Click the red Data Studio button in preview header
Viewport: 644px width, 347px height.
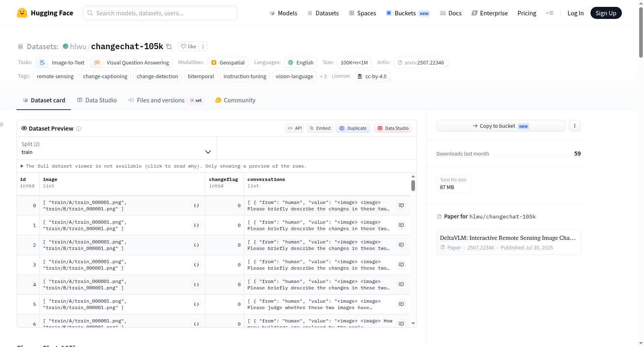pos(393,128)
